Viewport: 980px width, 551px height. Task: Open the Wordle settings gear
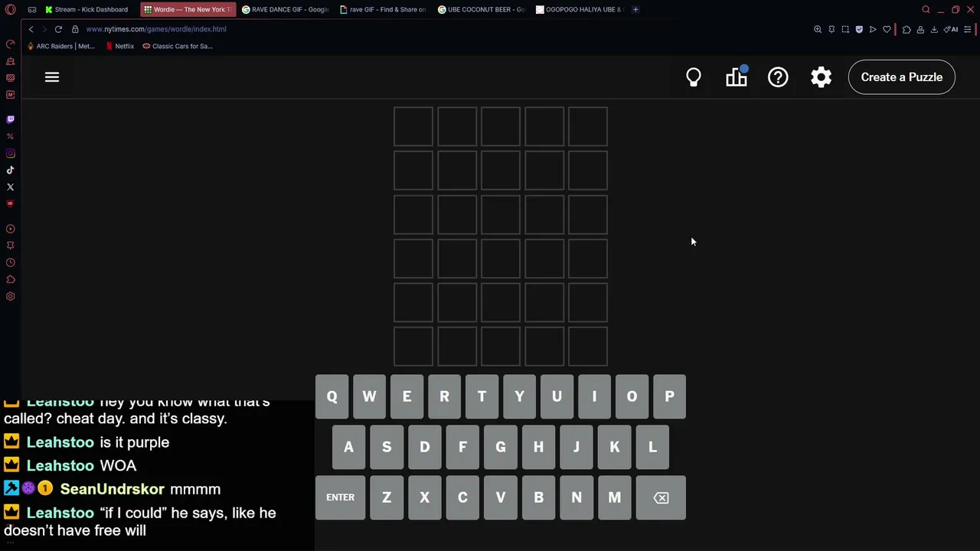coord(821,77)
